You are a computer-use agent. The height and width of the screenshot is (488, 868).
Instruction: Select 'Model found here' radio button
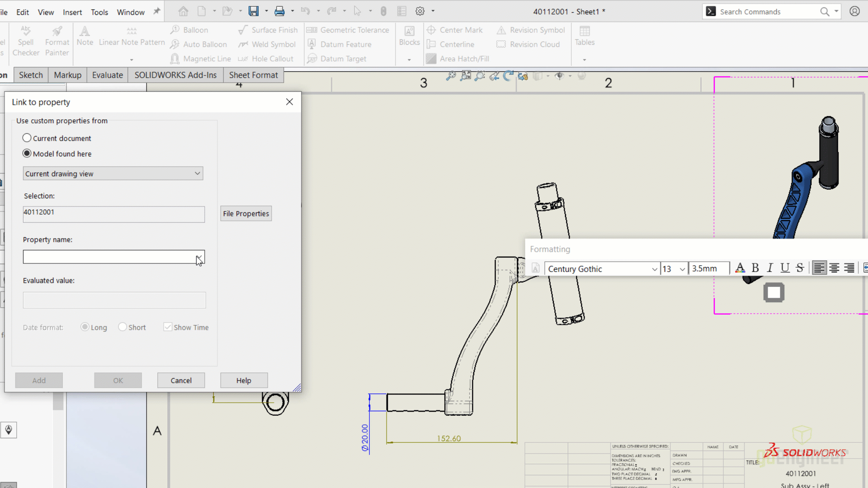[26, 153]
